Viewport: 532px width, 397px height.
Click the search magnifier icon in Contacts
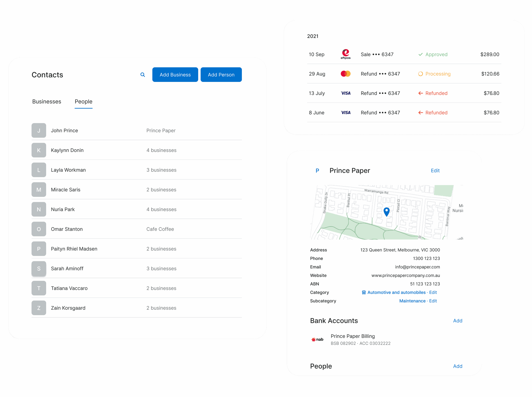pyautogui.click(x=143, y=75)
